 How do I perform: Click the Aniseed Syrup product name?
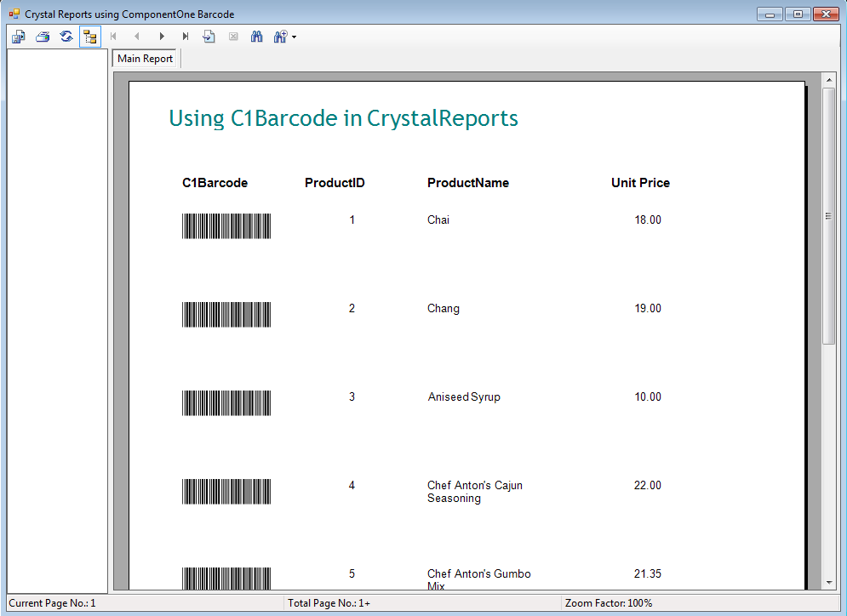tap(464, 397)
